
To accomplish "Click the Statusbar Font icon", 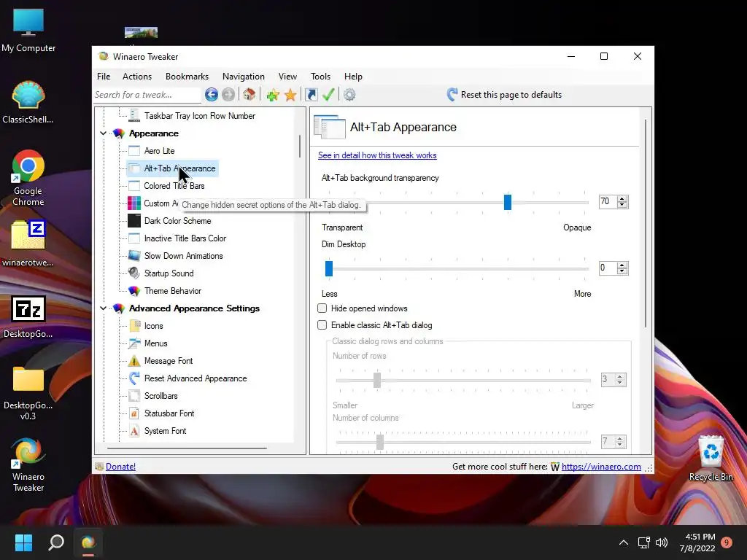I will pyautogui.click(x=134, y=413).
